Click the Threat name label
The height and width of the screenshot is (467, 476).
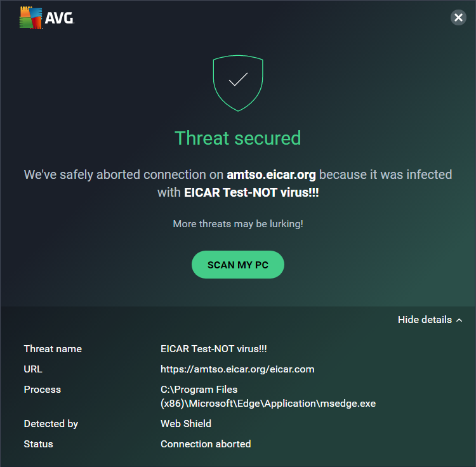[53, 349]
